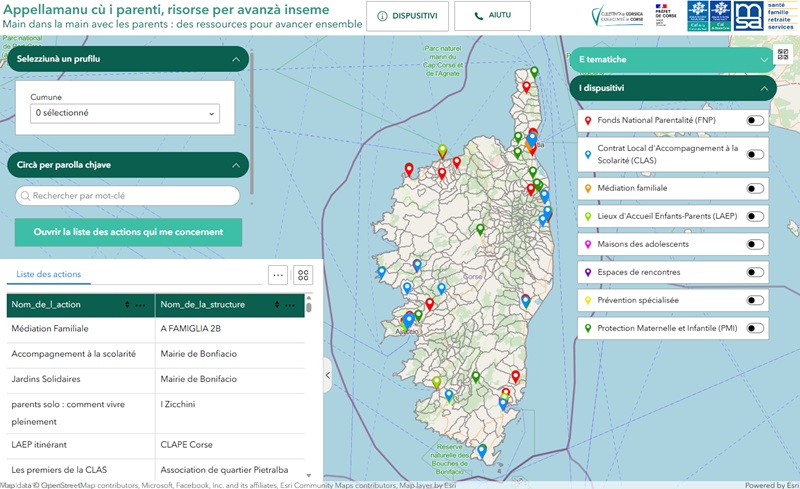800x489 pixels.
Task: Click the QR code icon on the map
Action: tap(783, 54)
